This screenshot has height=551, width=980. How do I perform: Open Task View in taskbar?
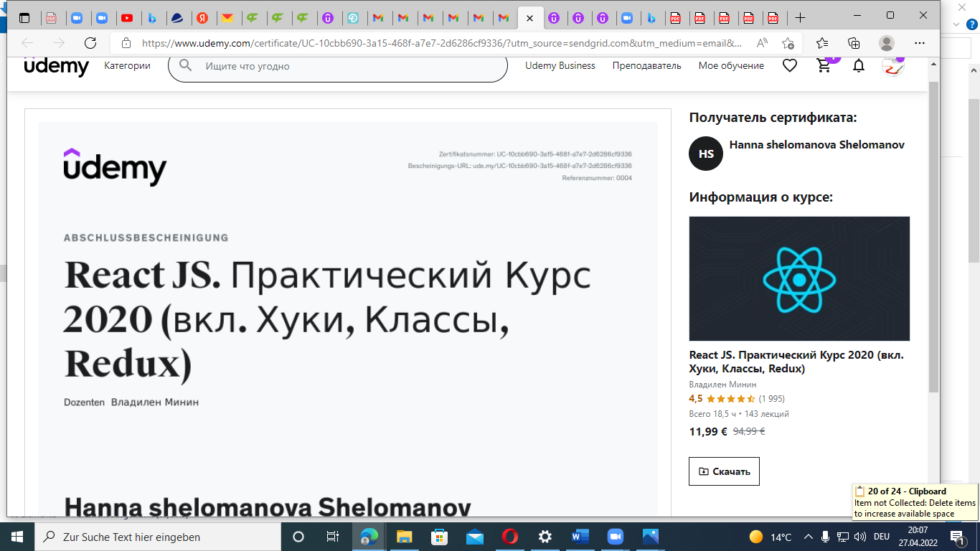[x=333, y=537]
